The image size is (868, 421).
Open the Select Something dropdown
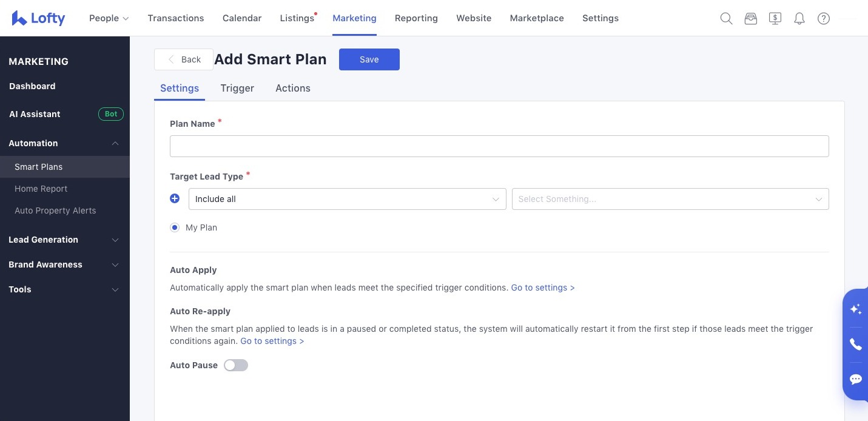pyautogui.click(x=670, y=199)
